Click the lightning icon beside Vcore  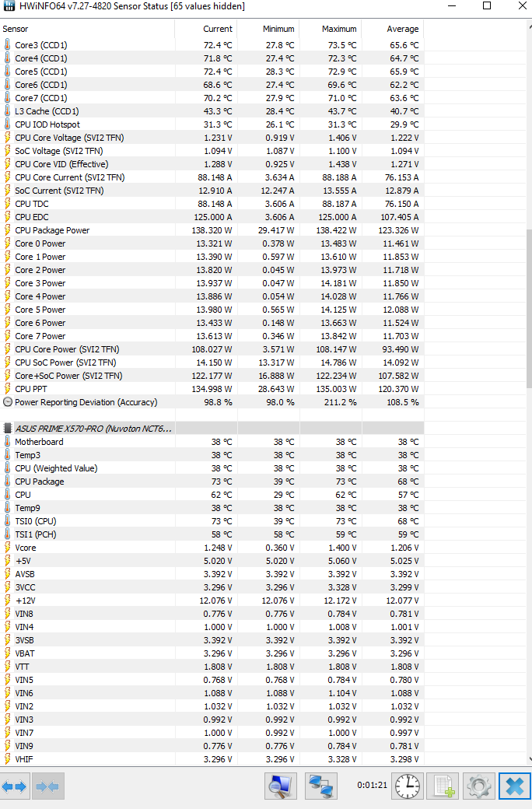[7, 548]
